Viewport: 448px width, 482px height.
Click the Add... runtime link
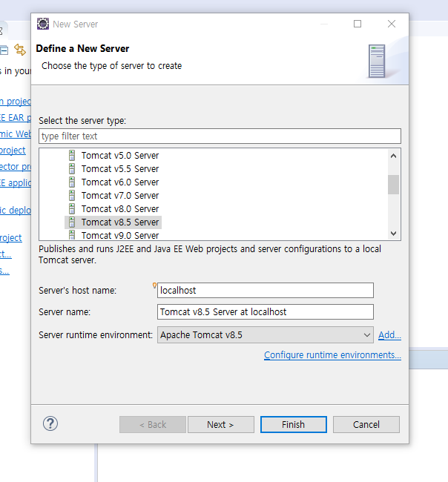coord(389,334)
